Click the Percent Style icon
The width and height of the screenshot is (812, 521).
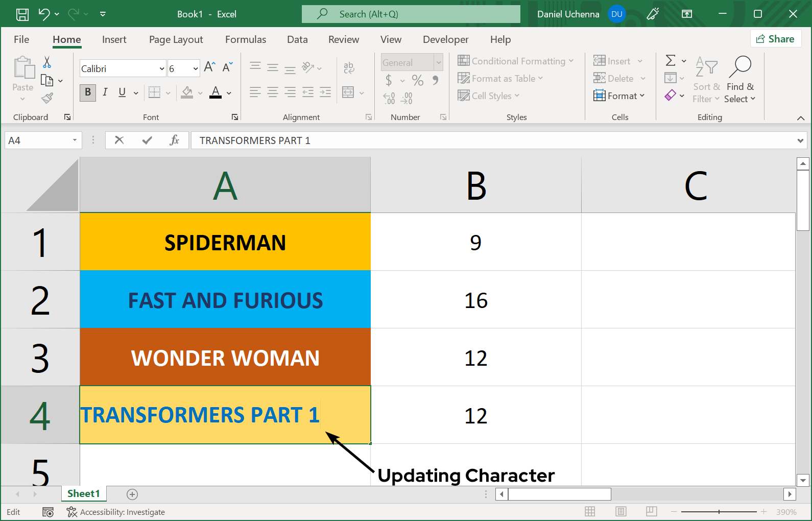(418, 80)
